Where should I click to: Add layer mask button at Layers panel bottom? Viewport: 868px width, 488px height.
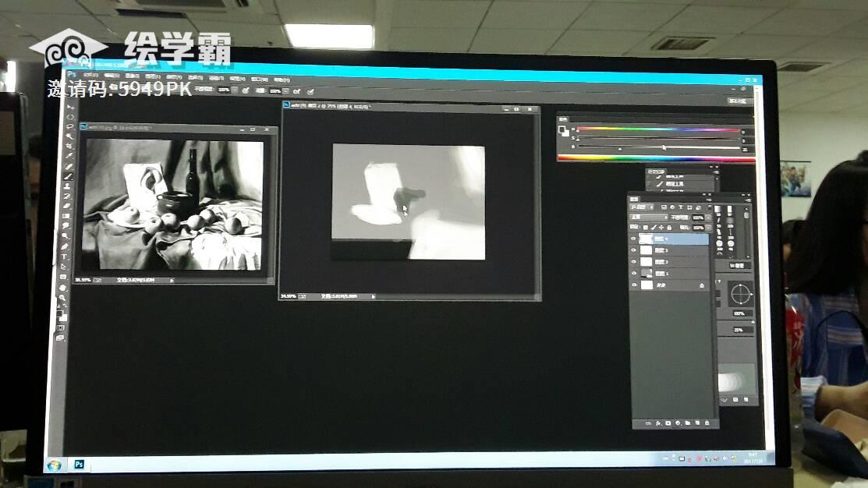click(x=668, y=423)
